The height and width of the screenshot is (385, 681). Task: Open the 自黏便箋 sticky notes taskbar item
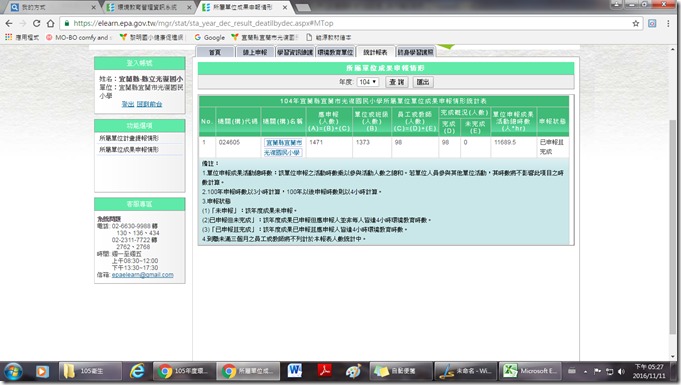[401, 372]
